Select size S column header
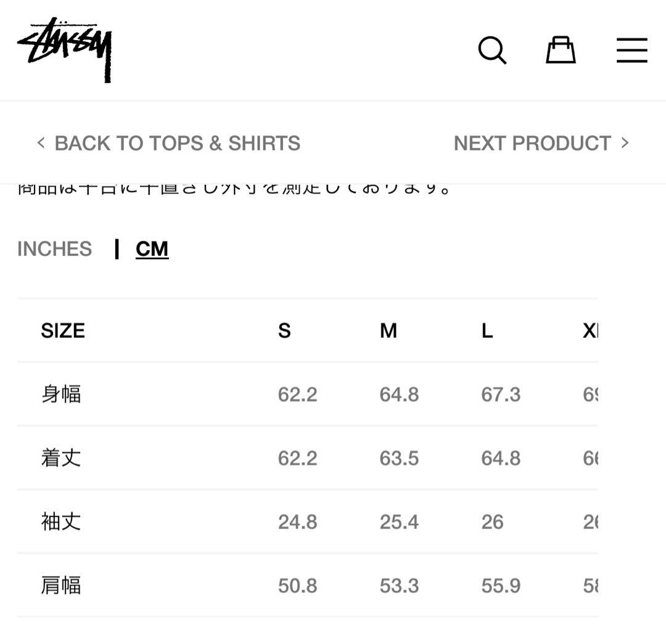 click(284, 331)
